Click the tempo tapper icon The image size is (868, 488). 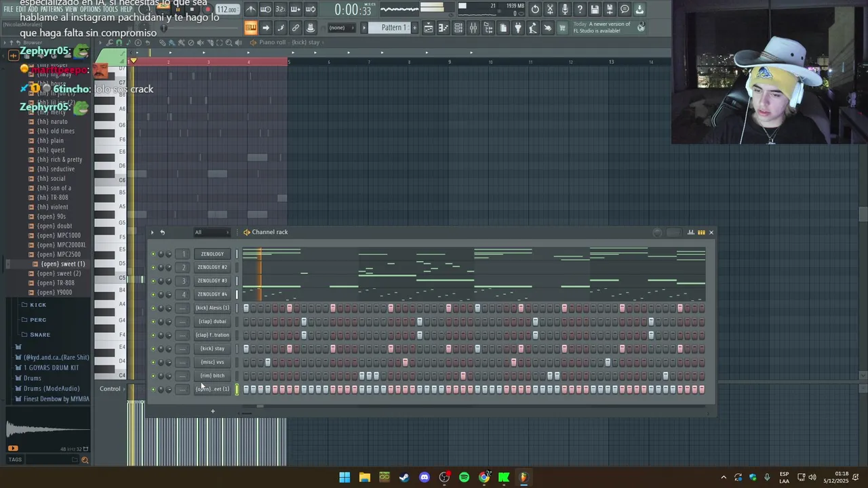(532, 28)
